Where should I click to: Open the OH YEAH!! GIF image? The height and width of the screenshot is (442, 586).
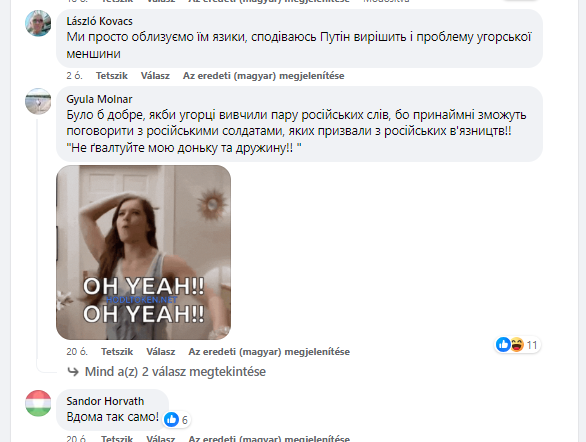(144, 253)
